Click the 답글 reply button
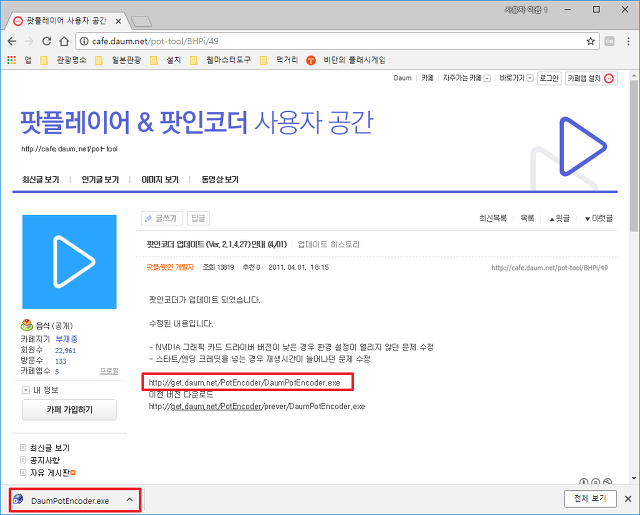 pos(198,218)
